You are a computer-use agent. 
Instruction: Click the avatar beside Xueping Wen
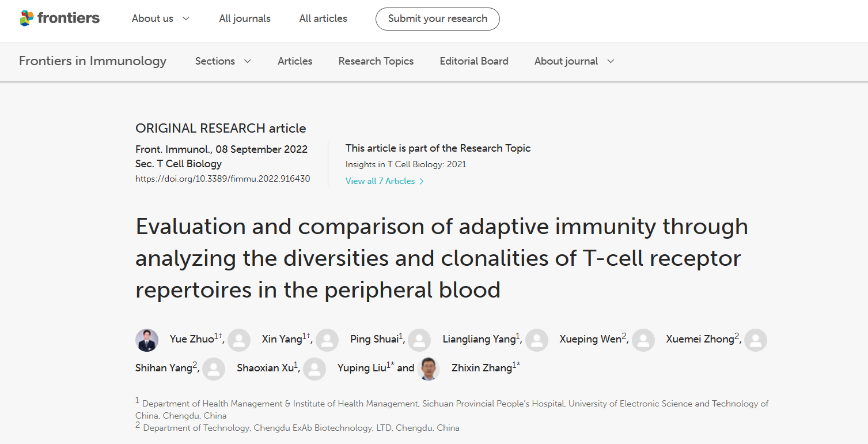coord(537,340)
